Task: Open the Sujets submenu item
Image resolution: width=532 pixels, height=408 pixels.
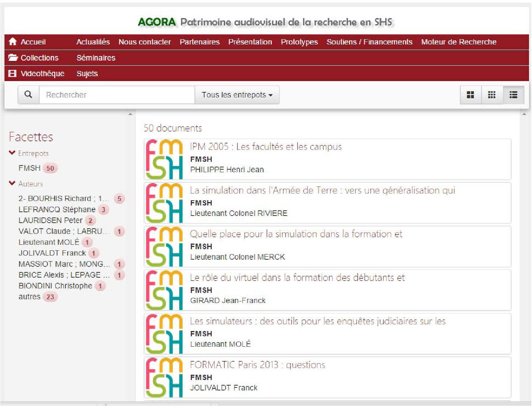Action: pyautogui.click(x=87, y=74)
